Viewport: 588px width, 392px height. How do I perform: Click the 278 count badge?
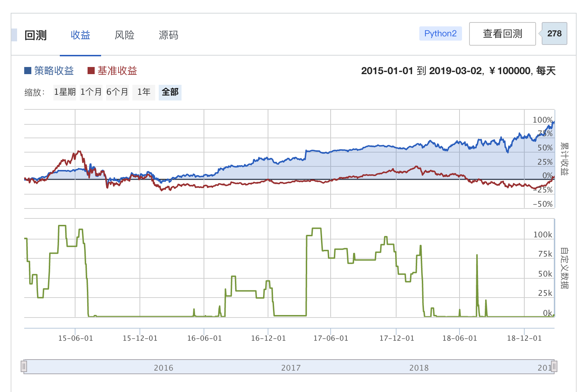click(554, 33)
